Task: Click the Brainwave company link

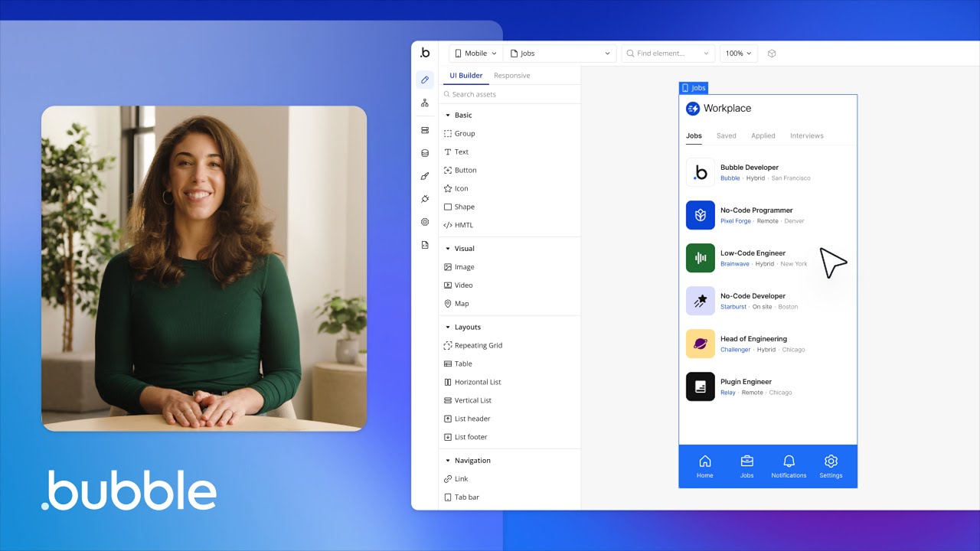Action: point(735,264)
